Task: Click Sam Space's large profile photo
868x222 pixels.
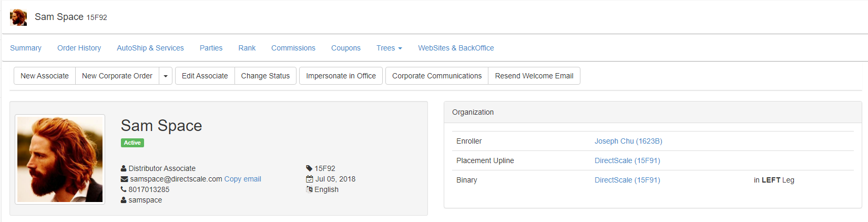Action: pos(60,159)
